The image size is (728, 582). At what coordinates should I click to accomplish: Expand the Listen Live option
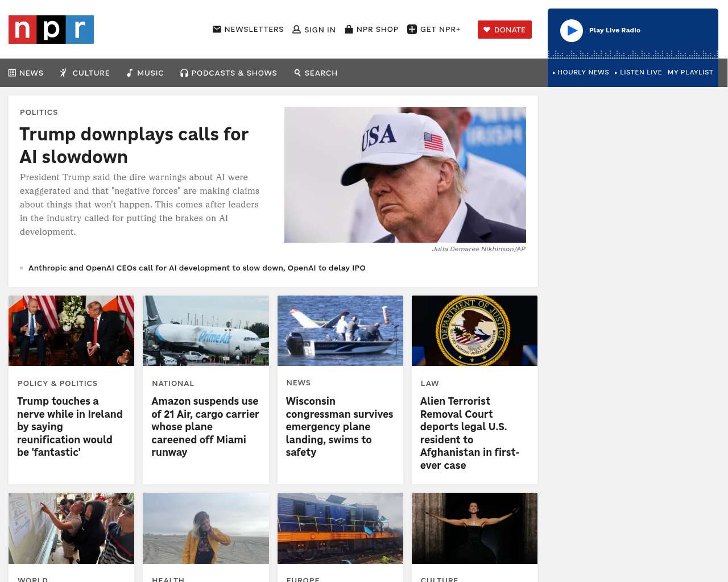point(638,72)
